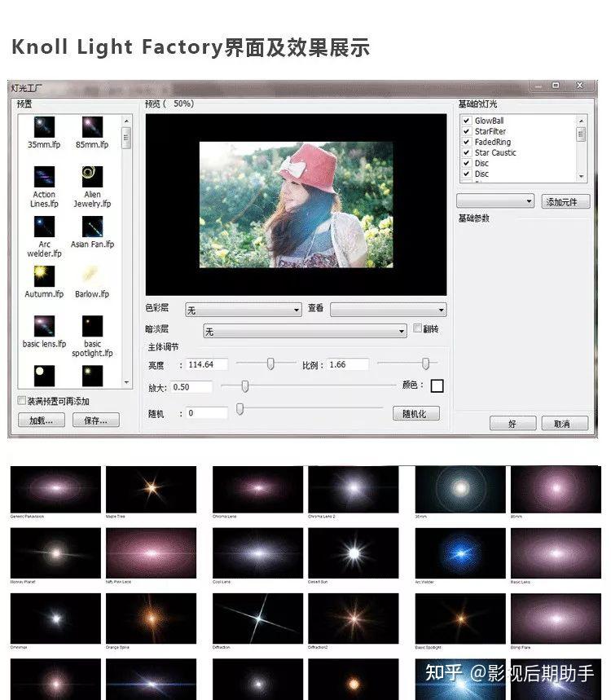View the Orange Spike flare sample

[x=151, y=619]
